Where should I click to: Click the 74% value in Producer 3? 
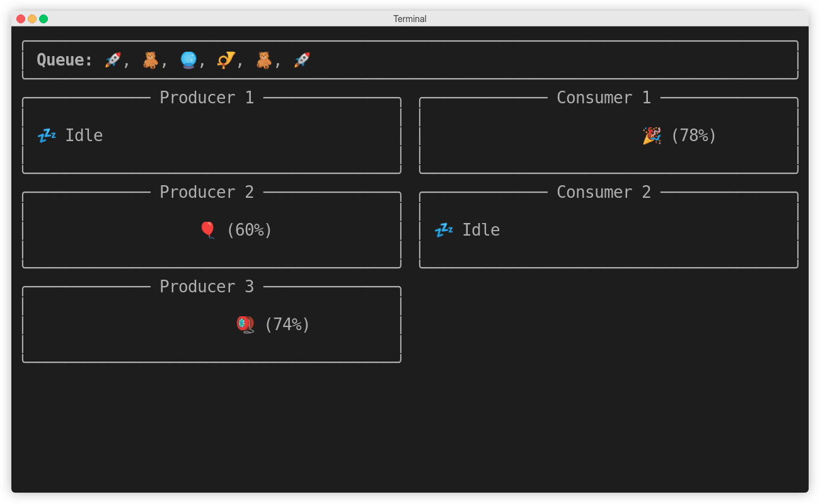[x=287, y=324]
